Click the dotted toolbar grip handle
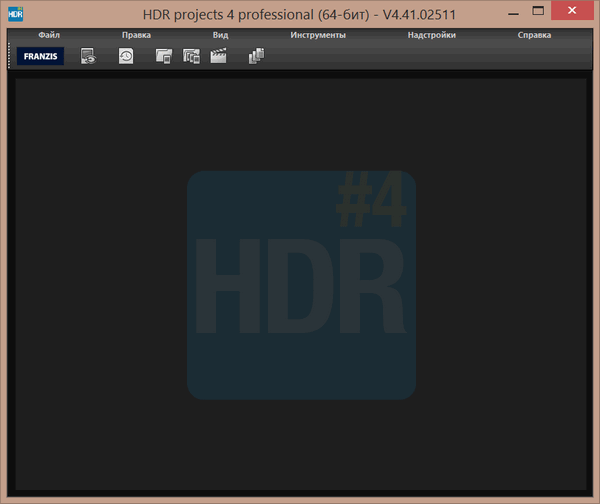Viewport: 600px width, 504px height. tap(9, 55)
